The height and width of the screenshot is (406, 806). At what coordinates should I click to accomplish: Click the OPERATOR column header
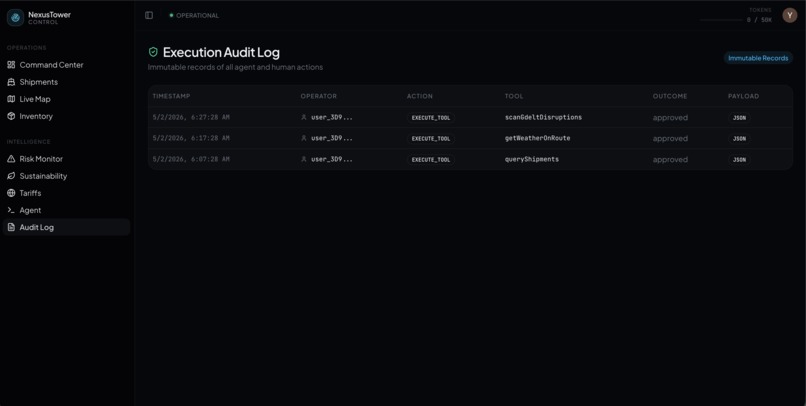click(x=319, y=96)
